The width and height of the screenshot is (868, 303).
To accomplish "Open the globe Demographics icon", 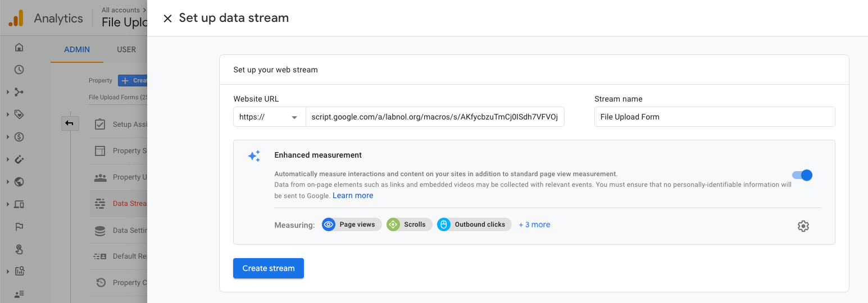I will click(19, 182).
